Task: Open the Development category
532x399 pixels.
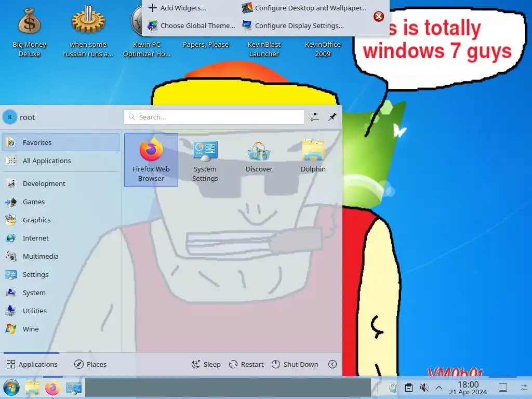Action: 61,183
